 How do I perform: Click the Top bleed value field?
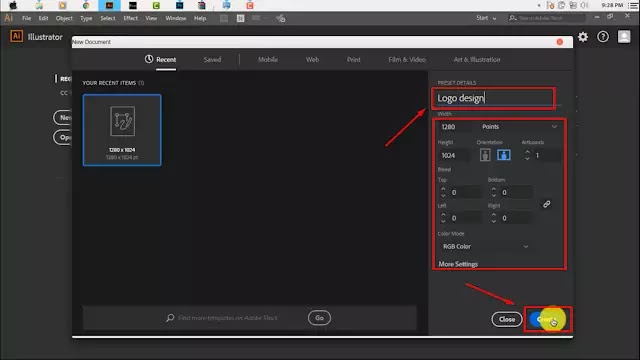466,192
